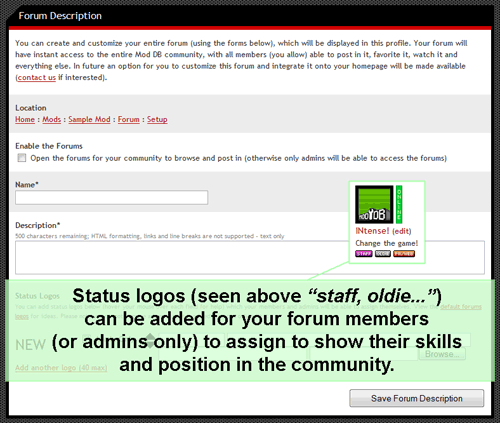Go to Home breadcrumb link
The height and width of the screenshot is (423, 500).
[25, 119]
